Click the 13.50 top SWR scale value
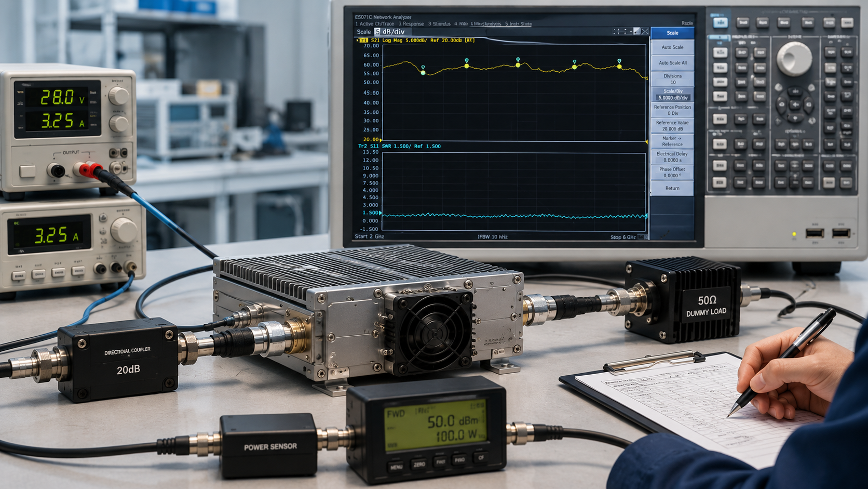Screen dimensions: 868x489 370,152
